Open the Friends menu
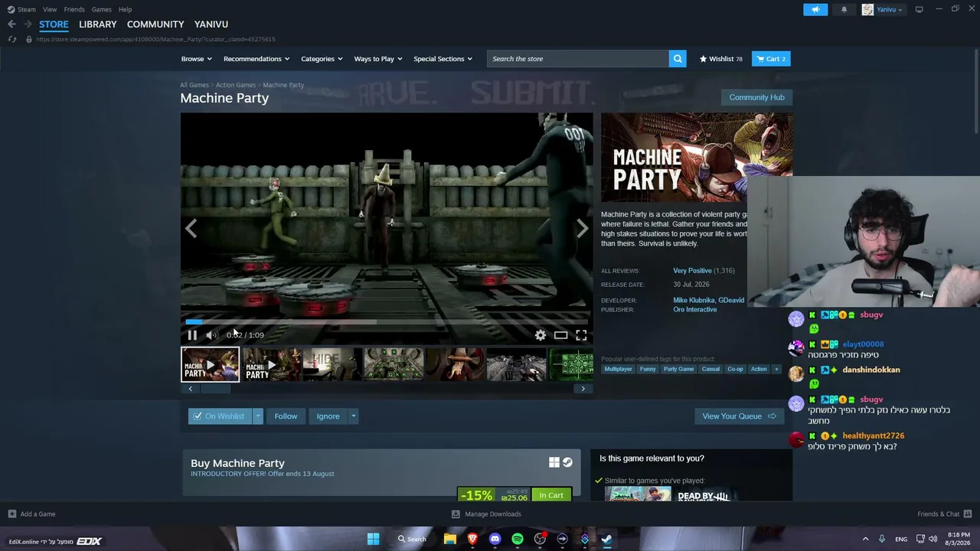 coord(74,9)
